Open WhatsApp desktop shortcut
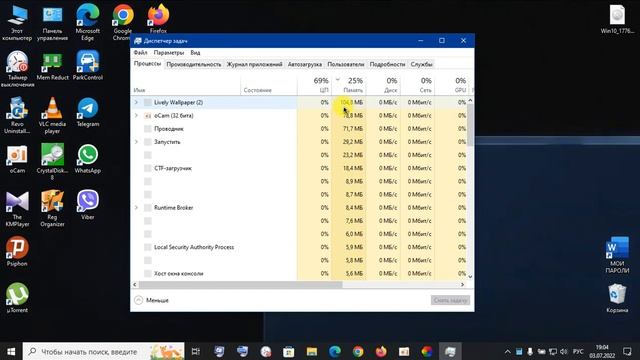Screen dimensions: 640x360 [x=87, y=159]
